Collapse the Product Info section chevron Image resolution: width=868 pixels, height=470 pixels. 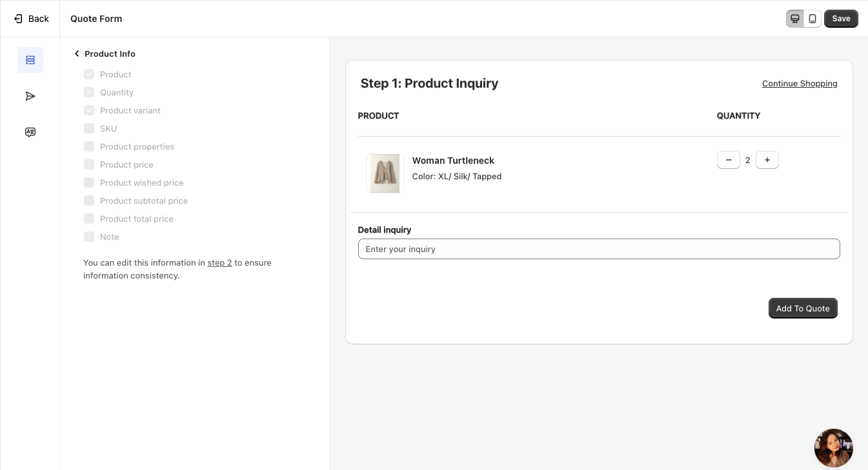(77, 54)
